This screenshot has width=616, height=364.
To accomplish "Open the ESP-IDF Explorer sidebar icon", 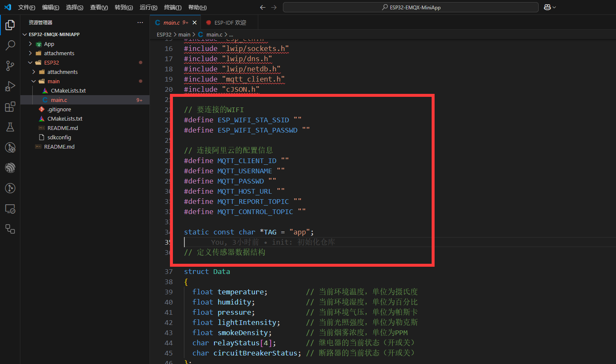I will point(10,168).
